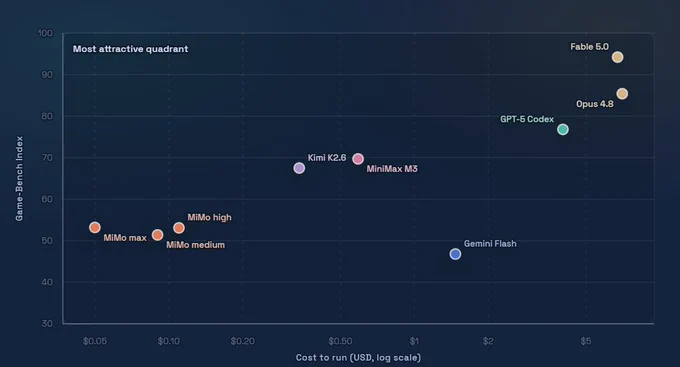Click the MiniMax M3 text label
680x367 pixels.
click(x=392, y=169)
